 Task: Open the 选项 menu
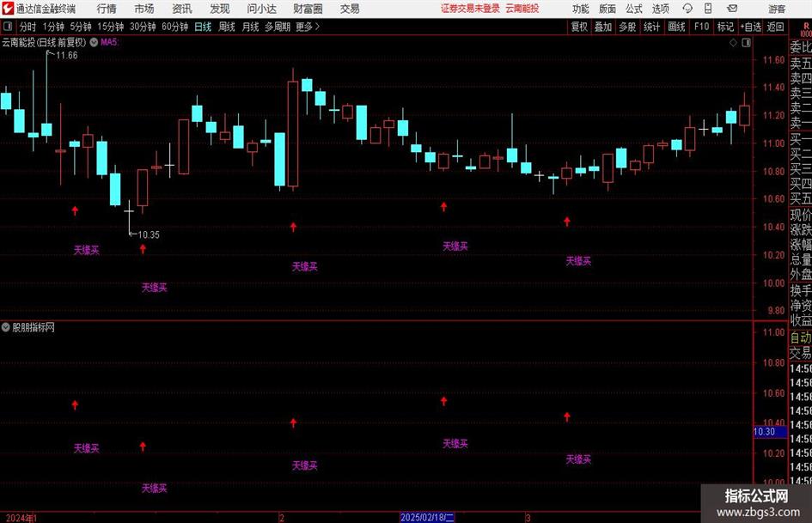pyautogui.click(x=660, y=9)
